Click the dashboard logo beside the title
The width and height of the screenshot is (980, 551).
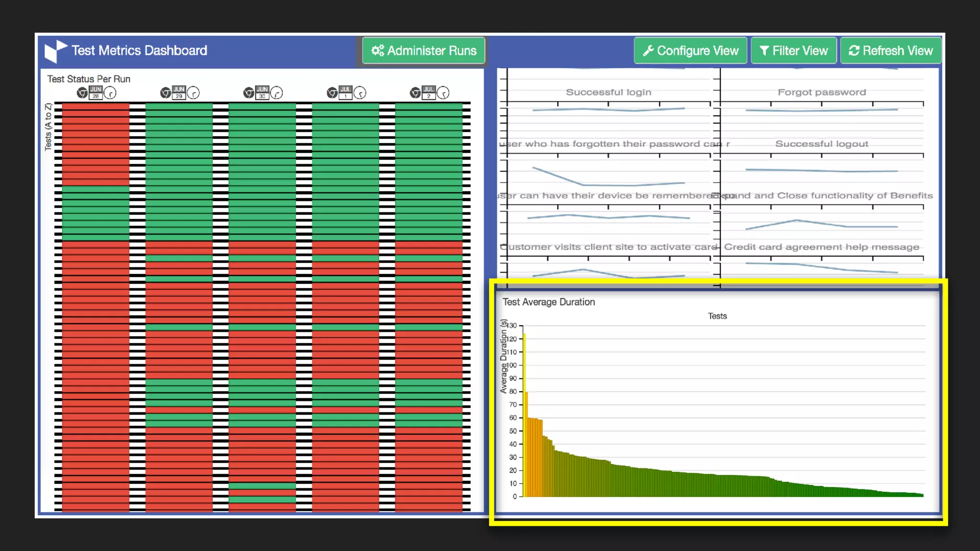(x=56, y=51)
